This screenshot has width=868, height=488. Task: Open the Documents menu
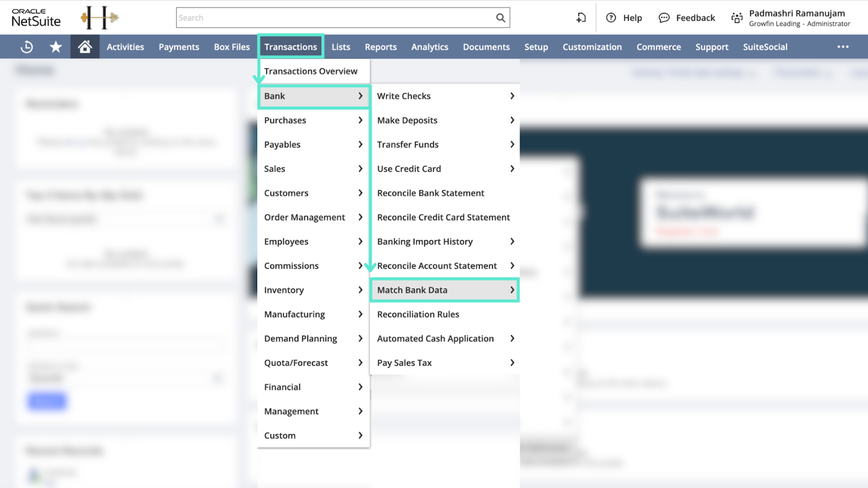tap(487, 47)
